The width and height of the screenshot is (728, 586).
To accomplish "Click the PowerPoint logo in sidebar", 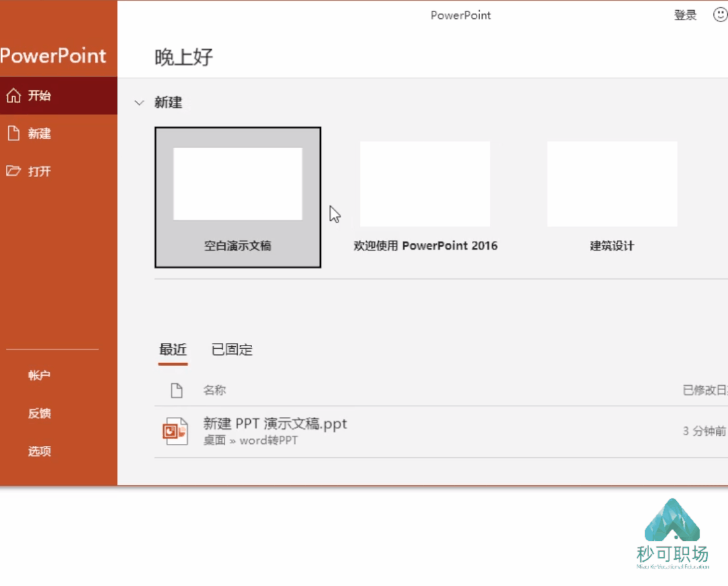I will tap(55, 56).
